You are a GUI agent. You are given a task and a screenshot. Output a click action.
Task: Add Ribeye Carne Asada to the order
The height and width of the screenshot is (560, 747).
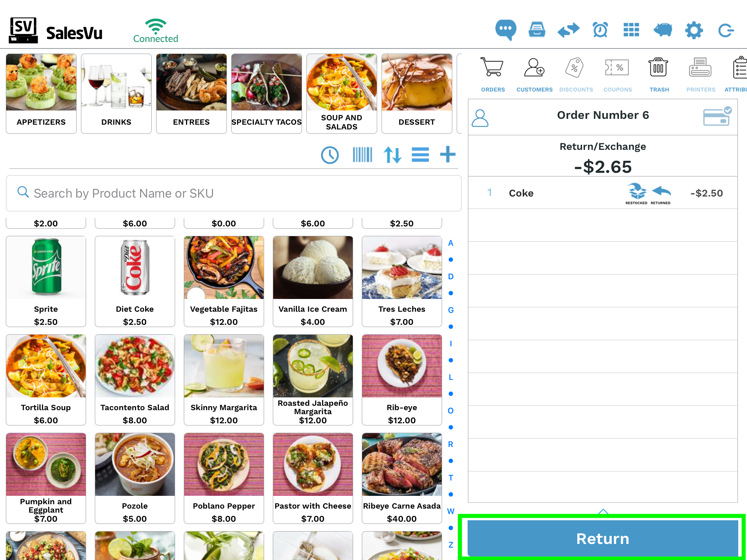[x=402, y=478]
